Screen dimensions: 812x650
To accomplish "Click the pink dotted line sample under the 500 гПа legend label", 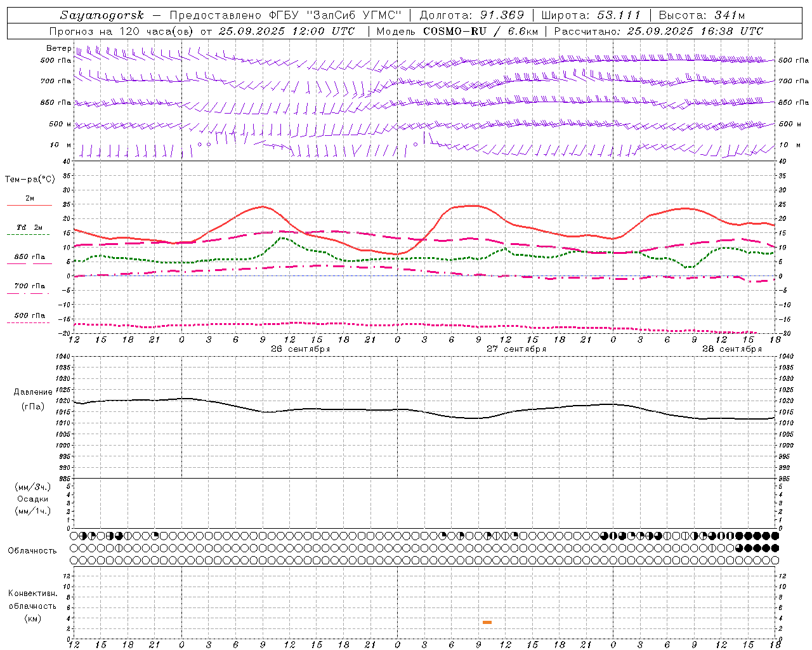I will [x=28, y=323].
